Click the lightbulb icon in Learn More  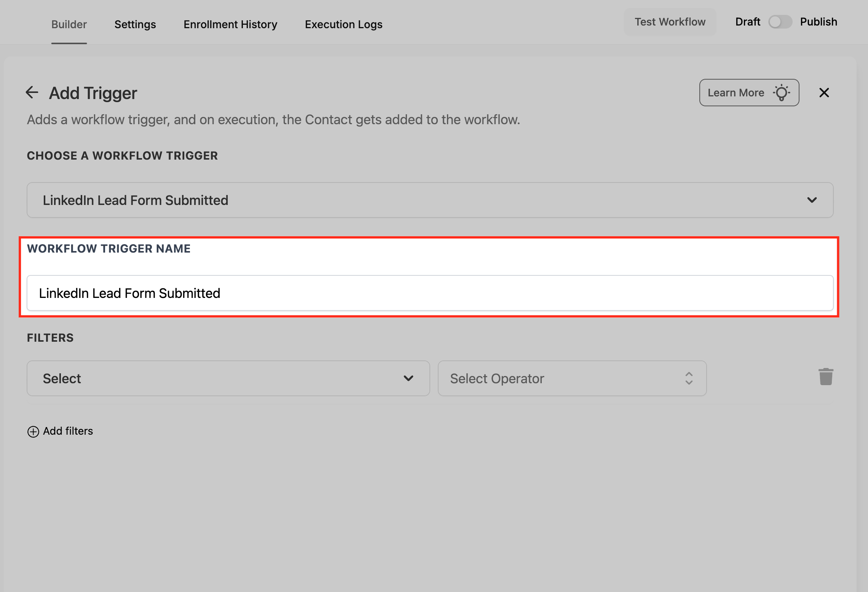782,93
